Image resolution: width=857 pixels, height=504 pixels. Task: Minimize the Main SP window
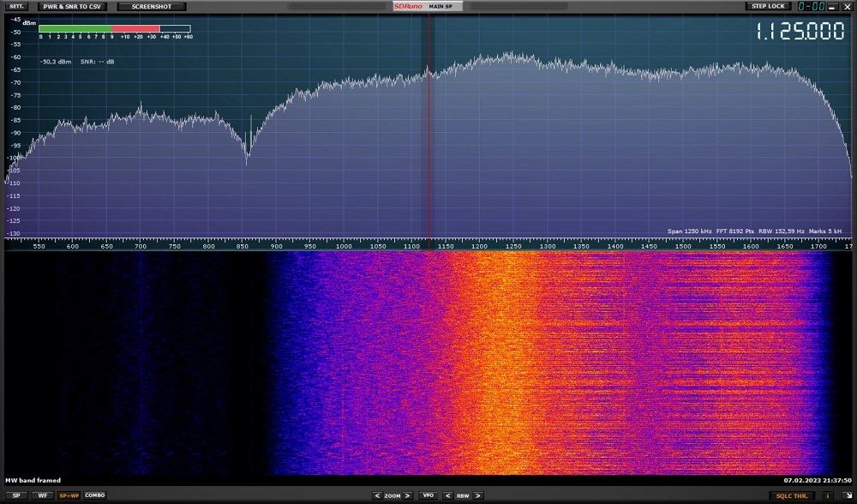point(831,7)
